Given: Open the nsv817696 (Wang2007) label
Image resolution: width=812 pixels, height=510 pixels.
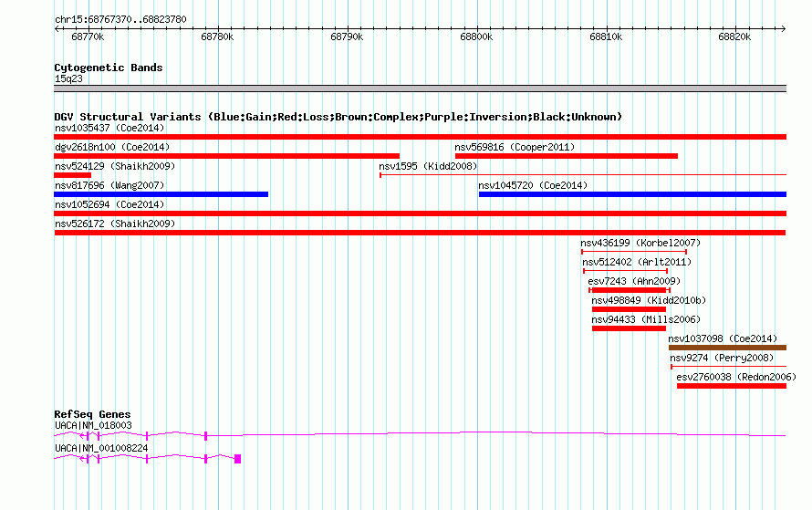Looking at the screenshot, I should (x=109, y=185).
